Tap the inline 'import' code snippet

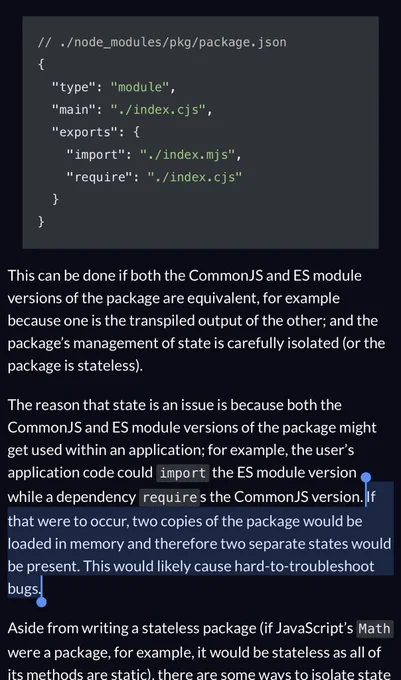click(183, 473)
